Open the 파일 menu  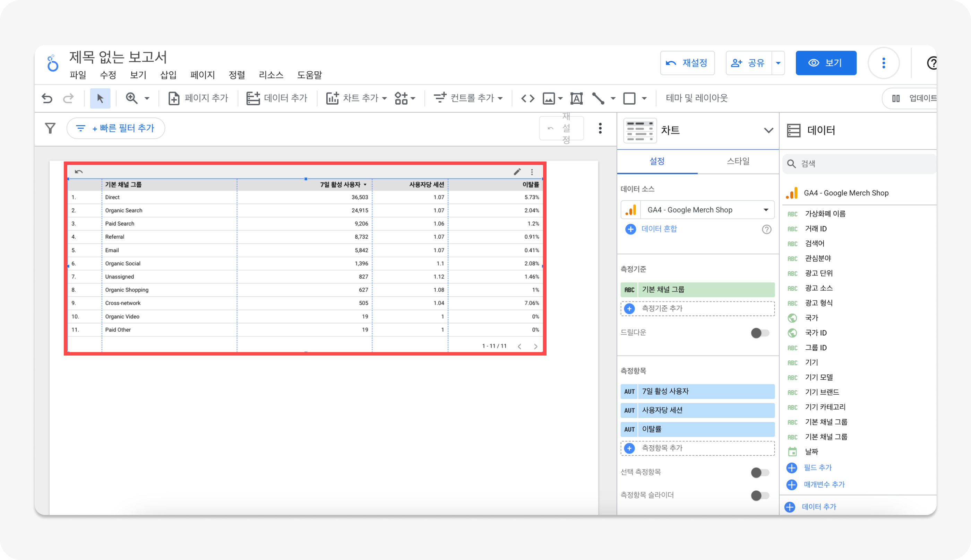(x=78, y=75)
